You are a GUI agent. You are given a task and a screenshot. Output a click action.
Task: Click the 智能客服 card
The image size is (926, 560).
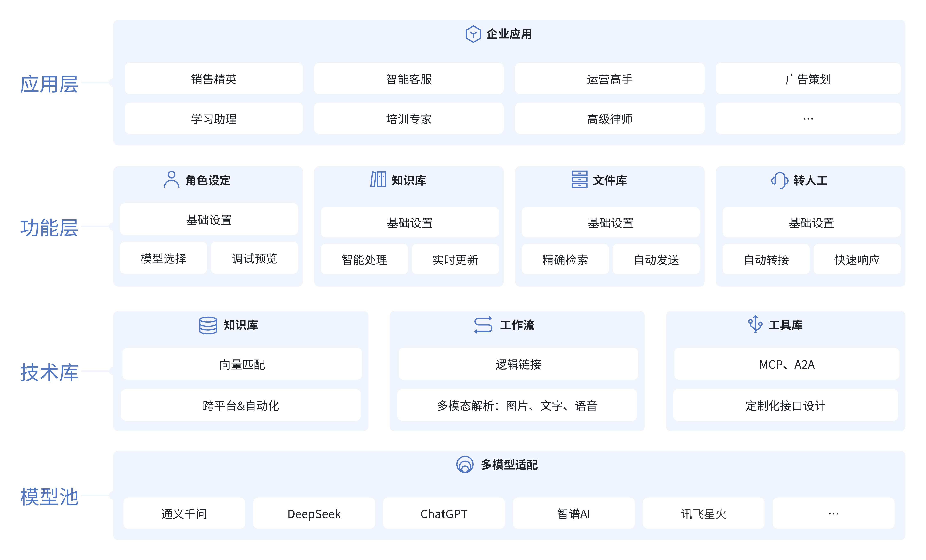click(409, 79)
